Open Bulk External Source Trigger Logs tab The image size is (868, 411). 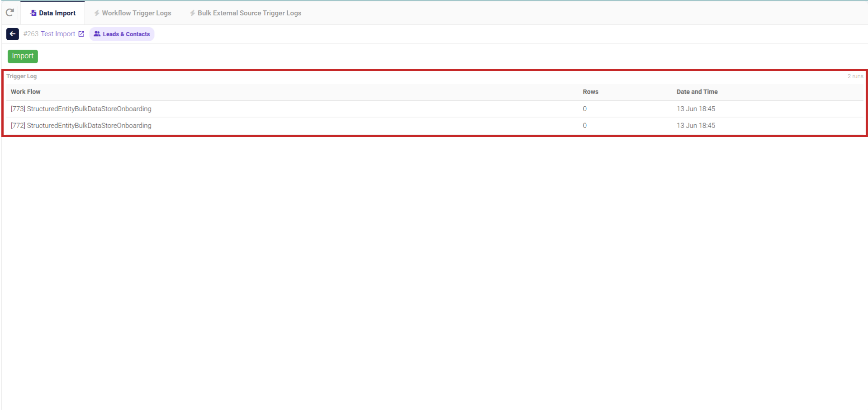[x=246, y=13]
